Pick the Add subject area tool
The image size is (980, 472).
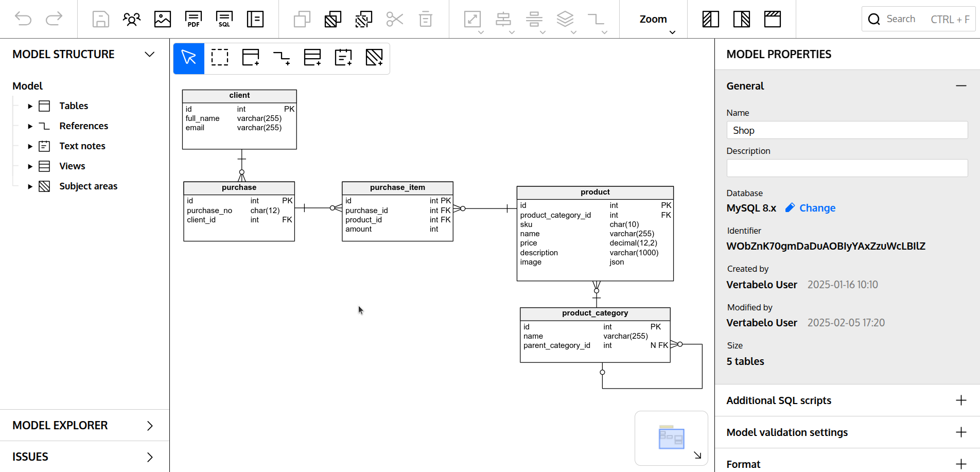374,57
